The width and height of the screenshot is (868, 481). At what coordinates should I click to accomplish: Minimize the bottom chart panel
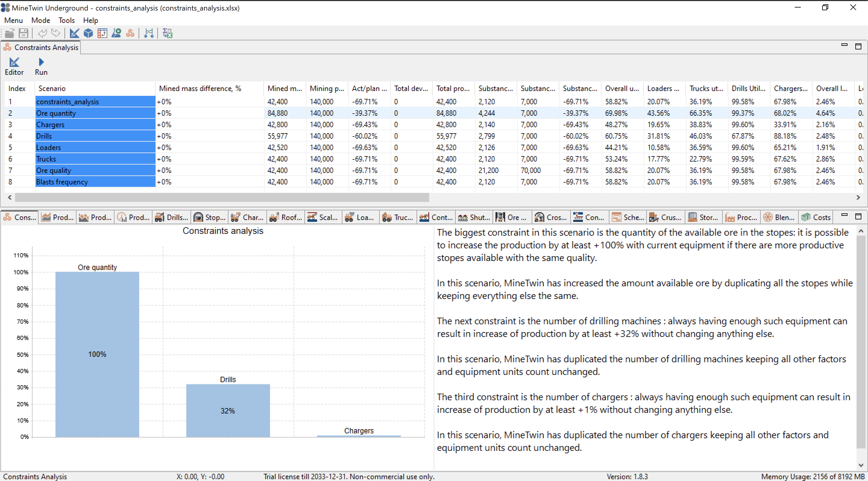click(x=844, y=215)
